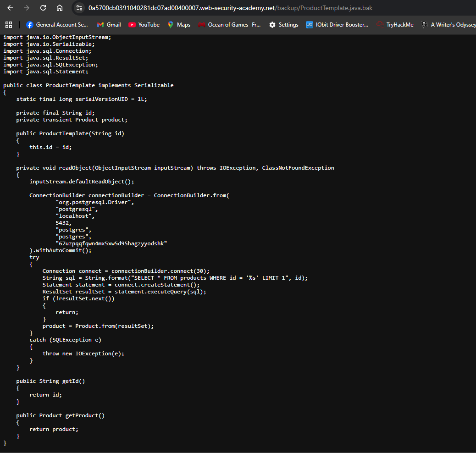Image resolution: width=476 pixels, height=453 pixels.
Task: Open the IObit Driver Booster bookmark
Action: pyautogui.click(x=337, y=25)
